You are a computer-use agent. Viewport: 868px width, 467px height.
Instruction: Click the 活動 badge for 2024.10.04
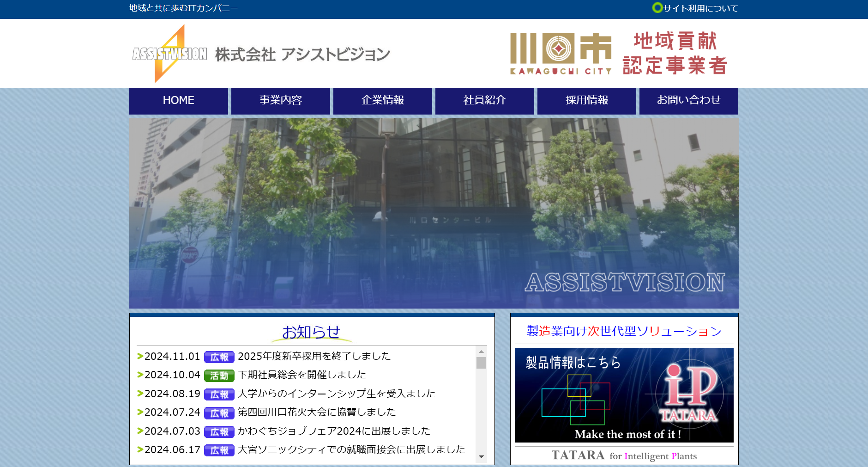click(x=219, y=376)
